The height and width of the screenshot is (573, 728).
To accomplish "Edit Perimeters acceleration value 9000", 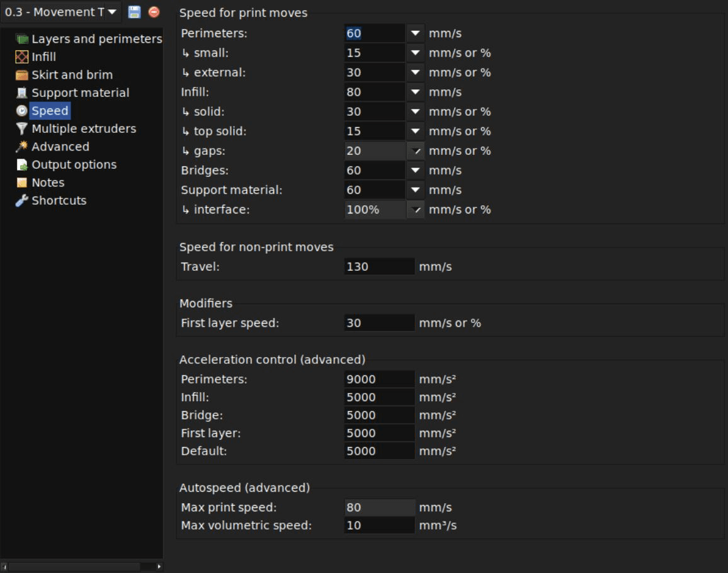I will 379,379.
